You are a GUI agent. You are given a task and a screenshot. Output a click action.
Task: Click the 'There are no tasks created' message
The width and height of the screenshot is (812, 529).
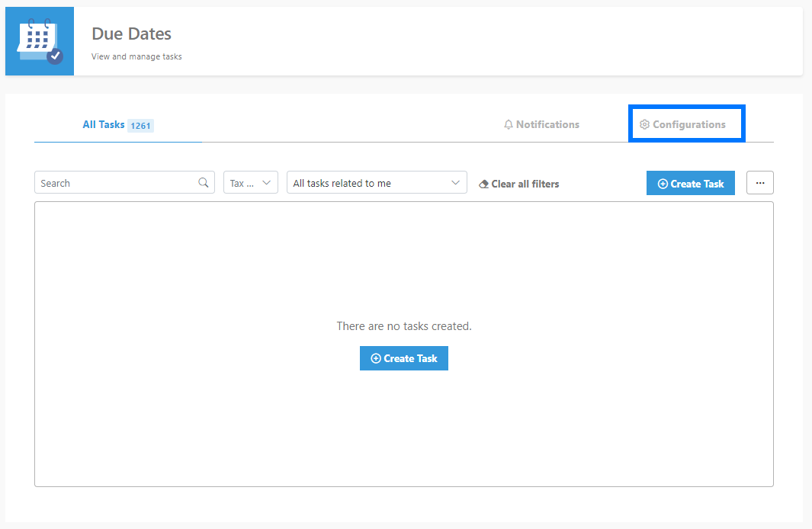click(x=404, y=326)
